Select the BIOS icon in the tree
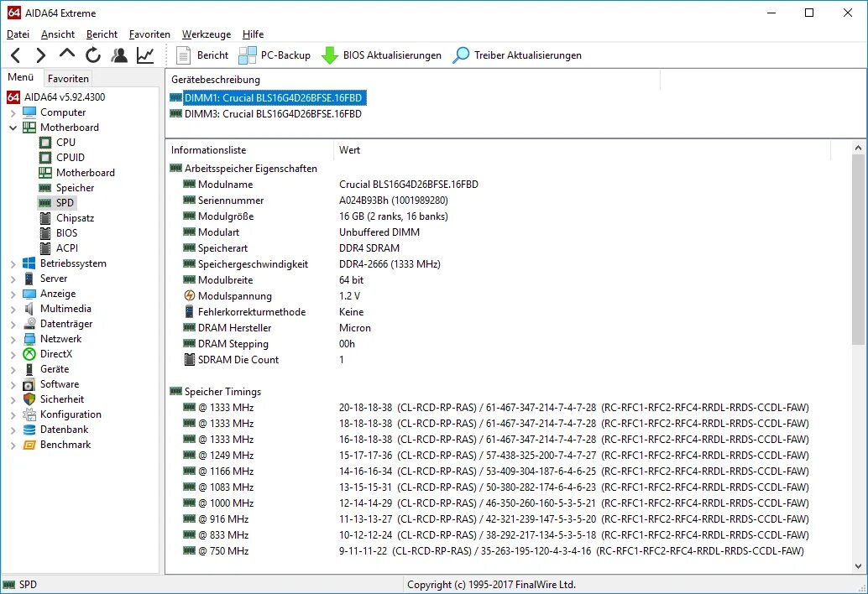The height and width of the screenshot is (594, 868). point(45,233)
